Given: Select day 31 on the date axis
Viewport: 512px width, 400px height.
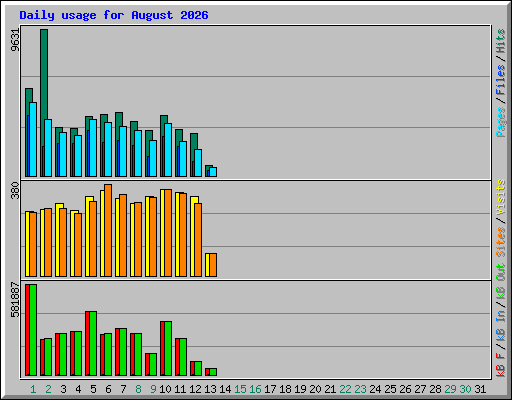Looking at the screenshot, I should click(x=480, y=389).
